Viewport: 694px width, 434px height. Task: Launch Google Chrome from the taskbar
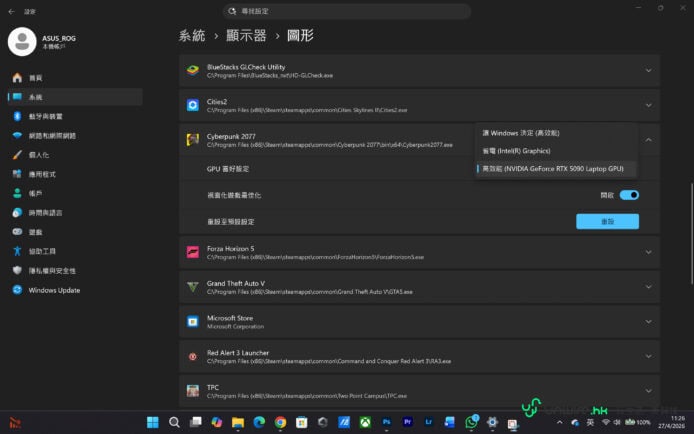pyautogui.click(x=280, y=422)
